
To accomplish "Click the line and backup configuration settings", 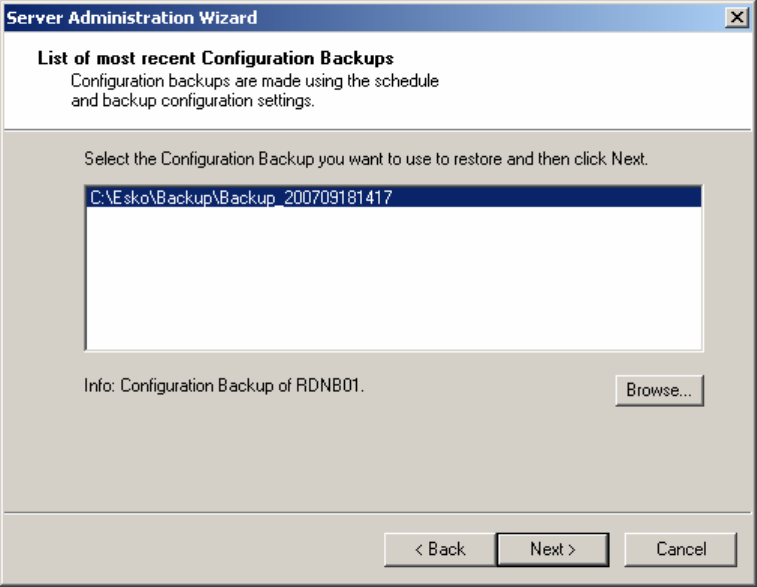I will click(193, 101).
